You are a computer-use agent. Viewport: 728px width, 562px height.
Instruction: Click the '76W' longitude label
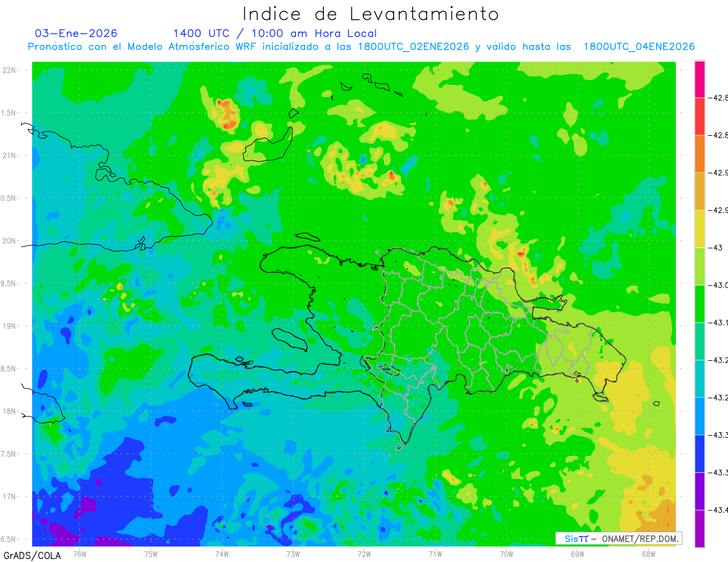[x=79, y=554]
